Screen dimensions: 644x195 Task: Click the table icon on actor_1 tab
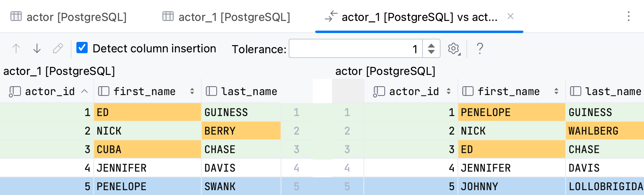pos(168,17)
